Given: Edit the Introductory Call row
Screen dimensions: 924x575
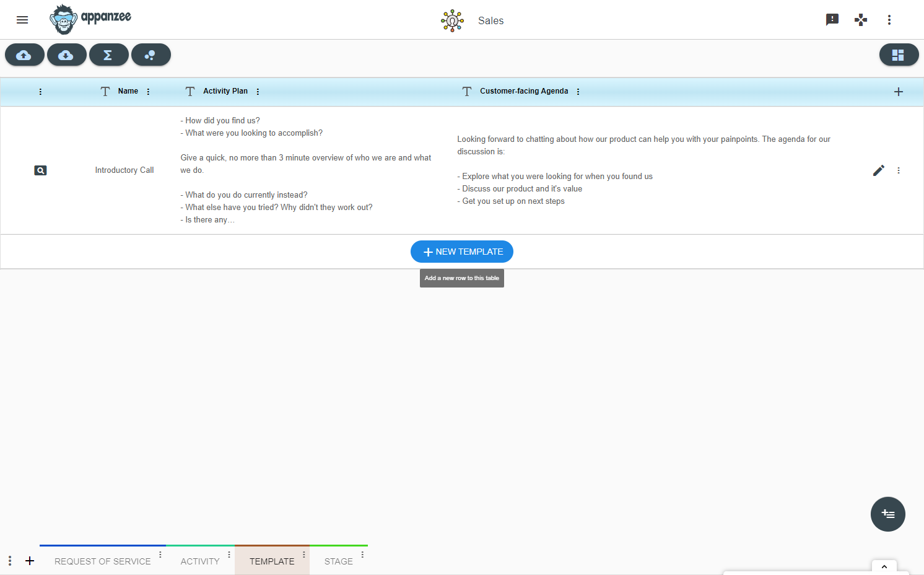Looking at the screenshot, I should click(879, 170).
